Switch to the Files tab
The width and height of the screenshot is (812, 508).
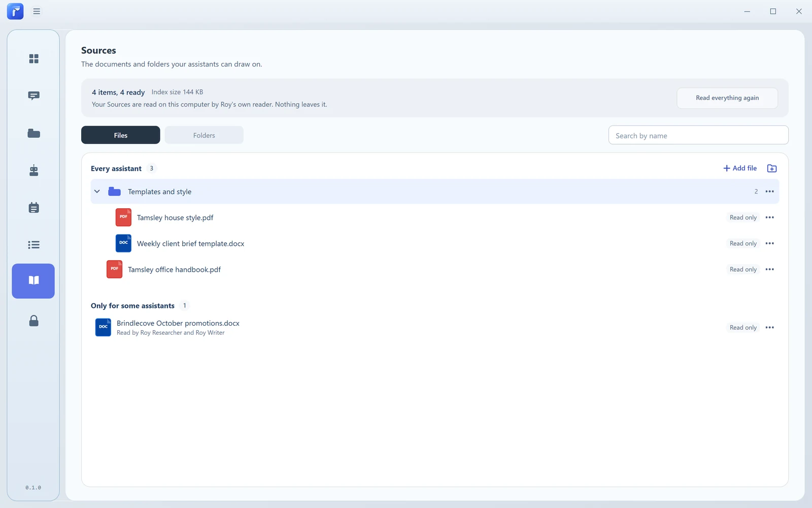pos(121,135)
